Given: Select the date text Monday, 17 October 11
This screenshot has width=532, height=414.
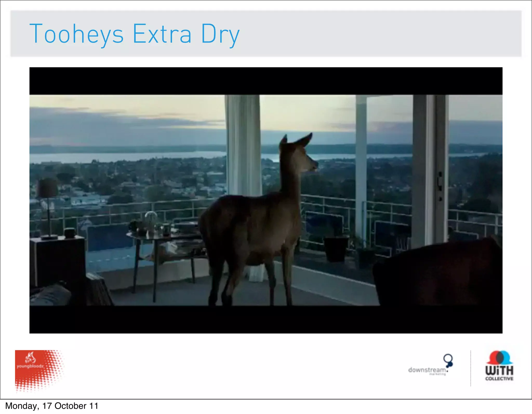Looking at the screenshot, I should (x=52, y=406).
